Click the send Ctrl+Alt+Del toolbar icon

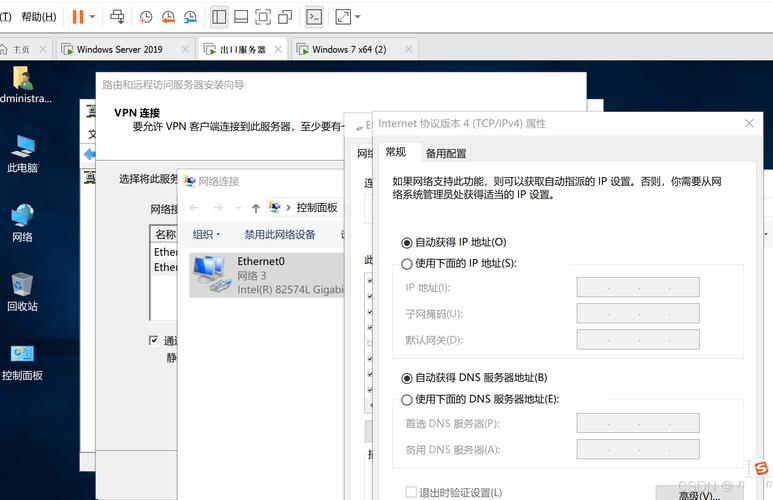118,17
